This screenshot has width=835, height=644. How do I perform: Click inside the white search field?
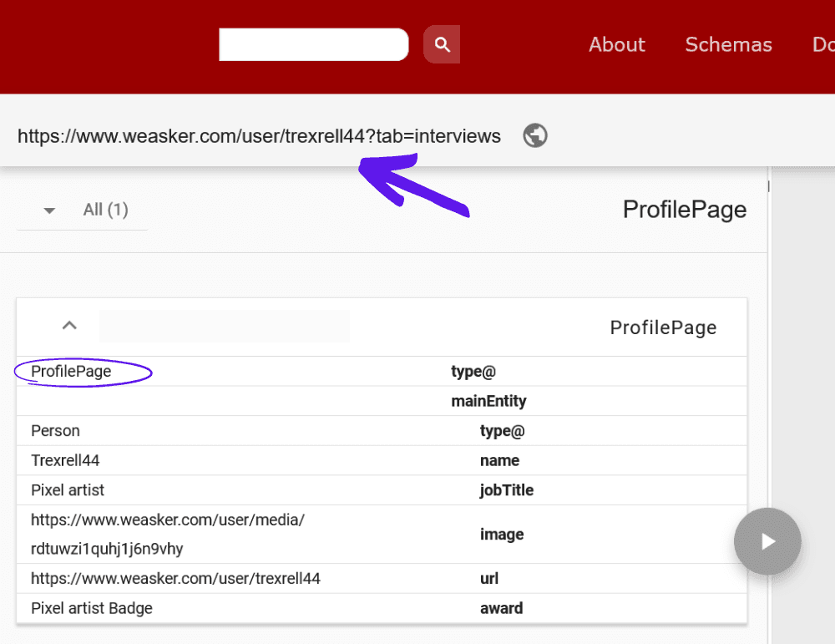[313, 44]
